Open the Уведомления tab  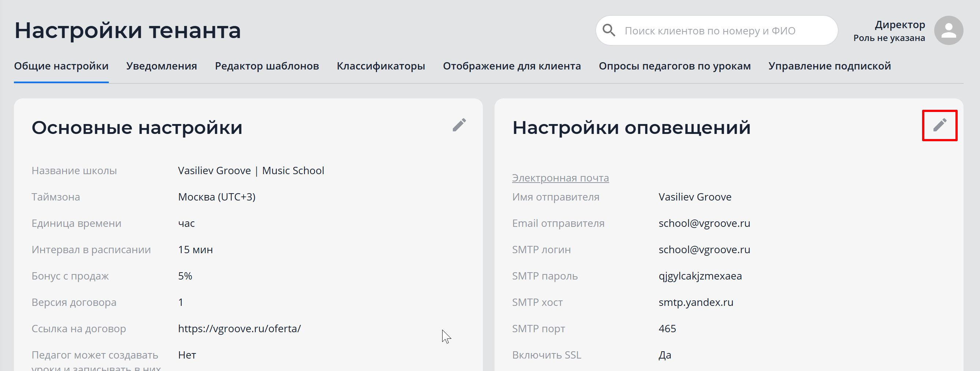(162, 66)
